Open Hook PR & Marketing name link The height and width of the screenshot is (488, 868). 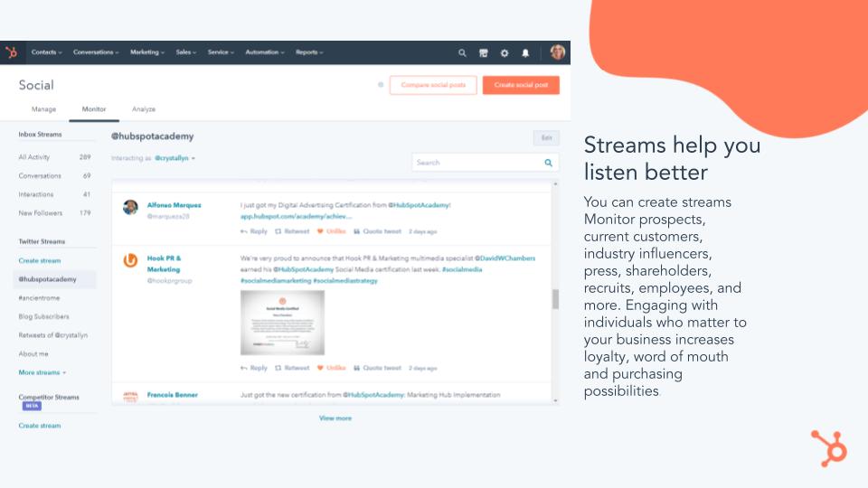(164, 264)
